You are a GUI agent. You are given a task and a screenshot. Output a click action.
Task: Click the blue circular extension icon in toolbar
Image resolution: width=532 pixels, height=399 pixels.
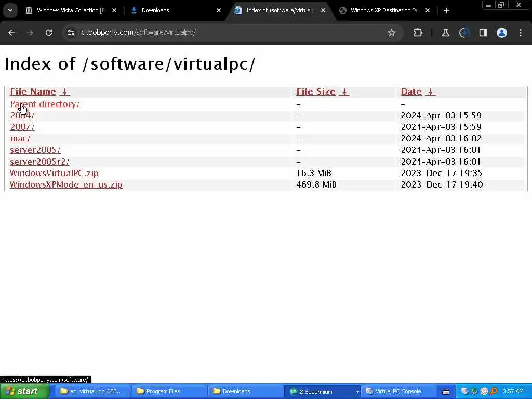(x=464, y=33)
